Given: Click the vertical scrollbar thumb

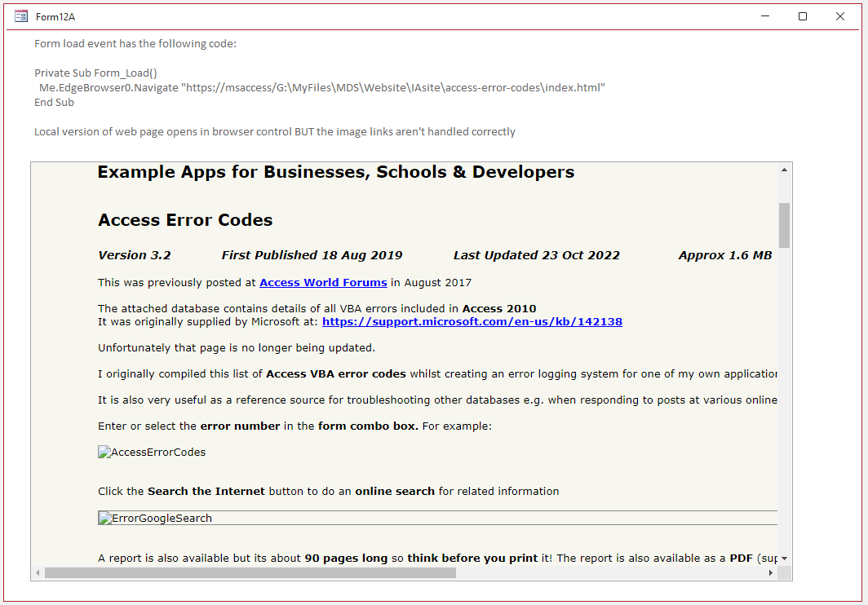Looking at the screenshot, I should pos(785,225).
